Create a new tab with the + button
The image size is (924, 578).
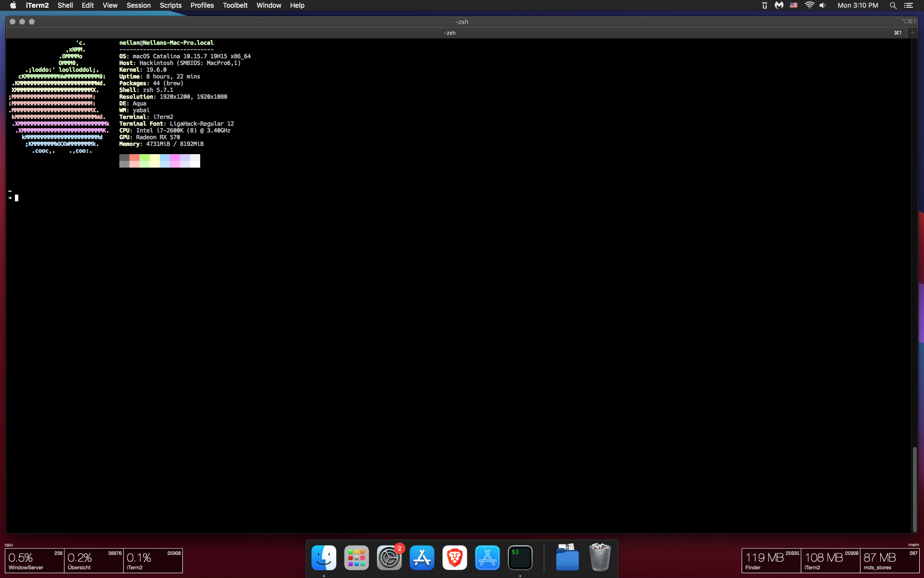click(x=913, y=33)
